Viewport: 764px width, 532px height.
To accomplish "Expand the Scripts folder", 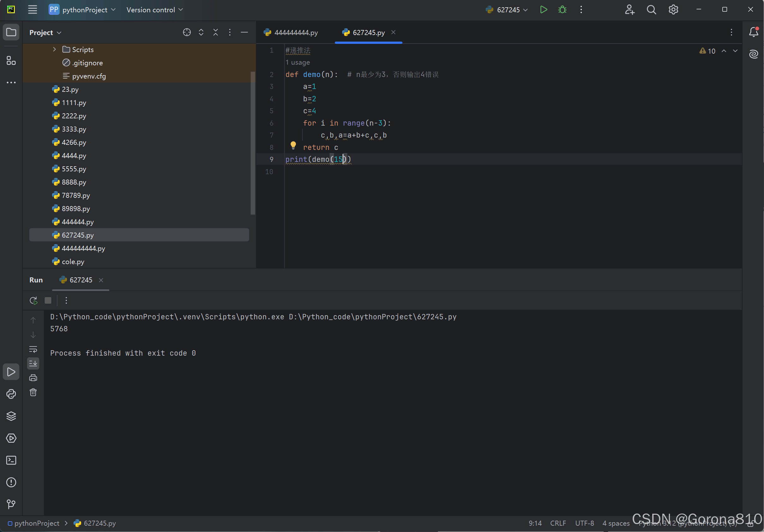I will 55,50.
